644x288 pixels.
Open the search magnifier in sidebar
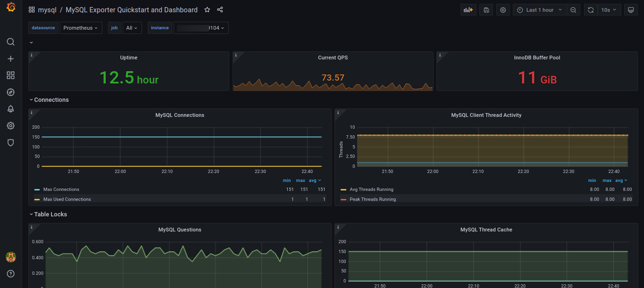coord(10,41)
